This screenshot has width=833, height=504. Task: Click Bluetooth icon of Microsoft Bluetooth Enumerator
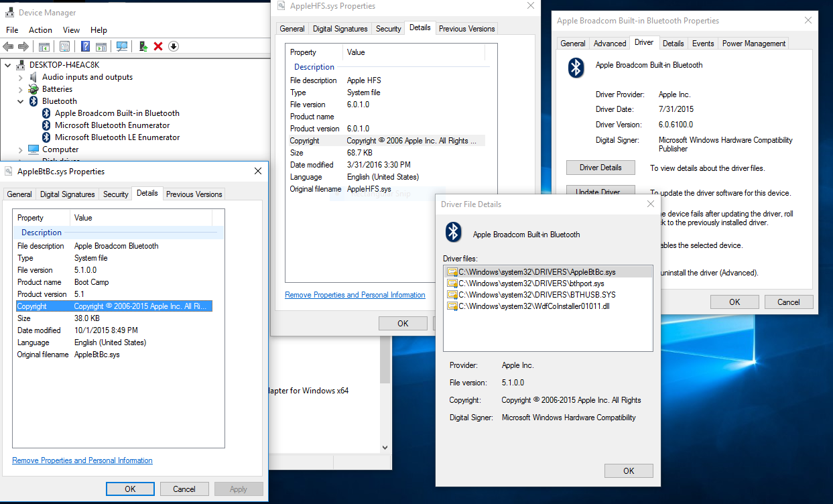[x=46, y=125]
